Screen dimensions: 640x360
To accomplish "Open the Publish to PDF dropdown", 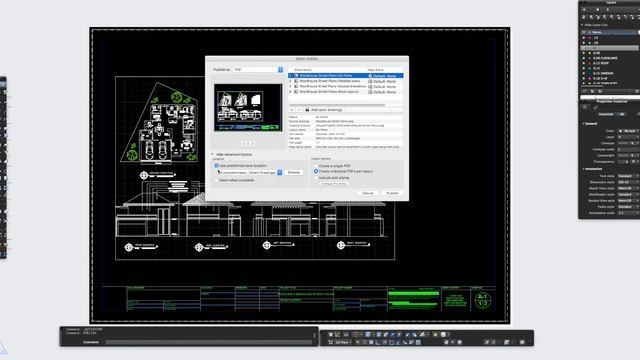I will (x=258, y=70).
